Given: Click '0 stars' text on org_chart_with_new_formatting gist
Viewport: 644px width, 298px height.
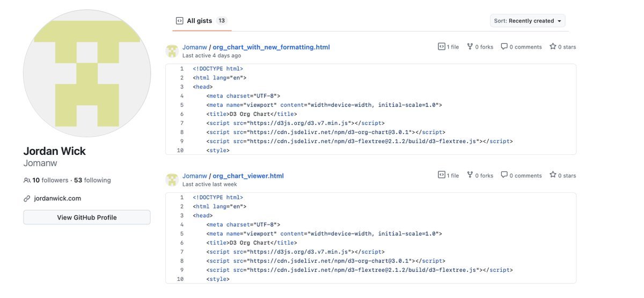Looking at the screenshot, I should (x=567, y=47).
